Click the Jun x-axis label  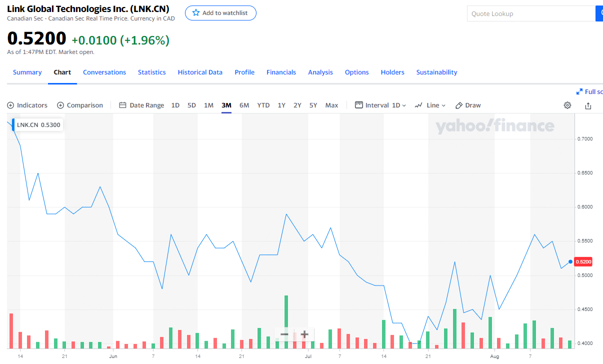(x=113, y=356)
